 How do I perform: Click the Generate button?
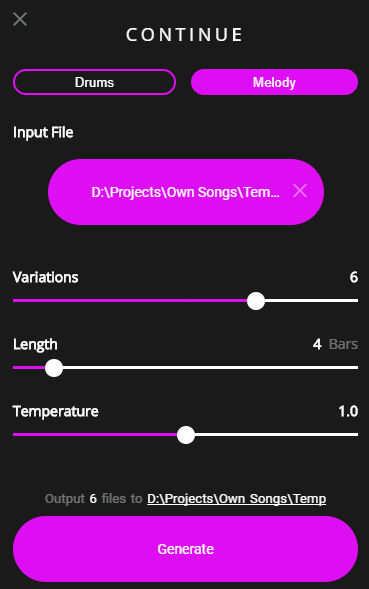click(185, 549)
